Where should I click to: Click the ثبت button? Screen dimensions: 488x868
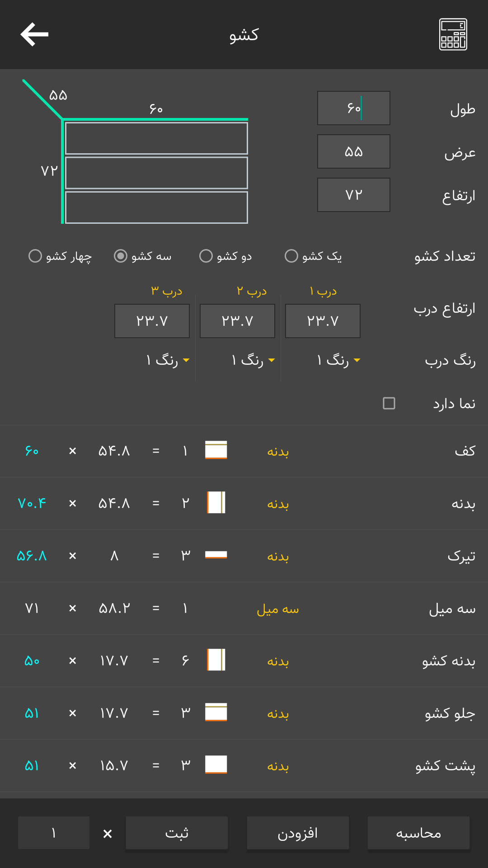177,833
